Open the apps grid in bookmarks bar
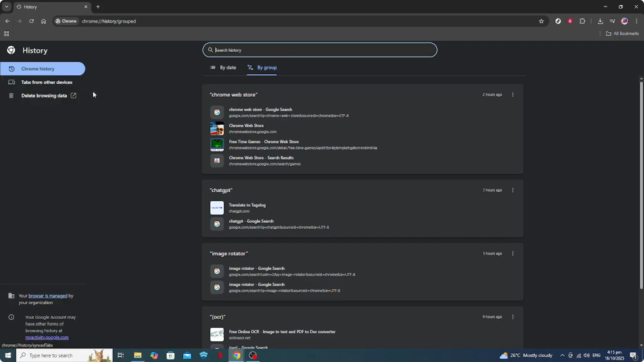The height and width of the screenshot is (362, 644). click(x=7, y=33)
